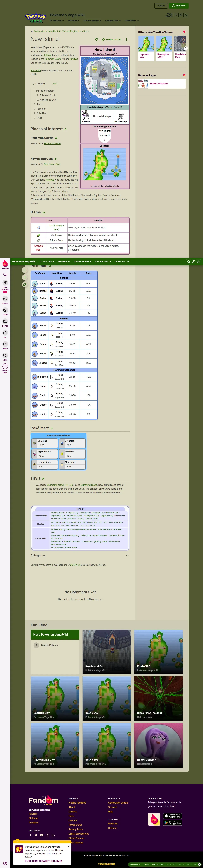Select the Enigma Berry item cell
The image size is (203, 868).
pyautogui.click(x=57, y=241)
